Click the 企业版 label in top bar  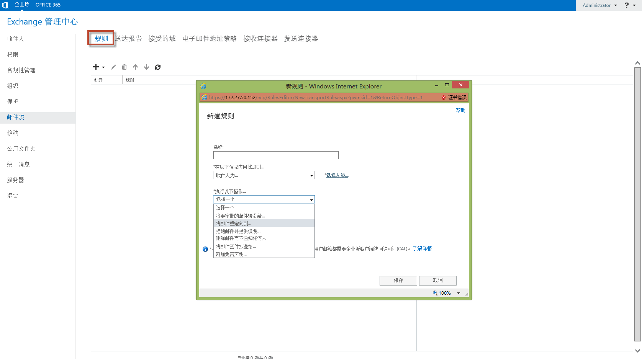(x=22, y=5)
